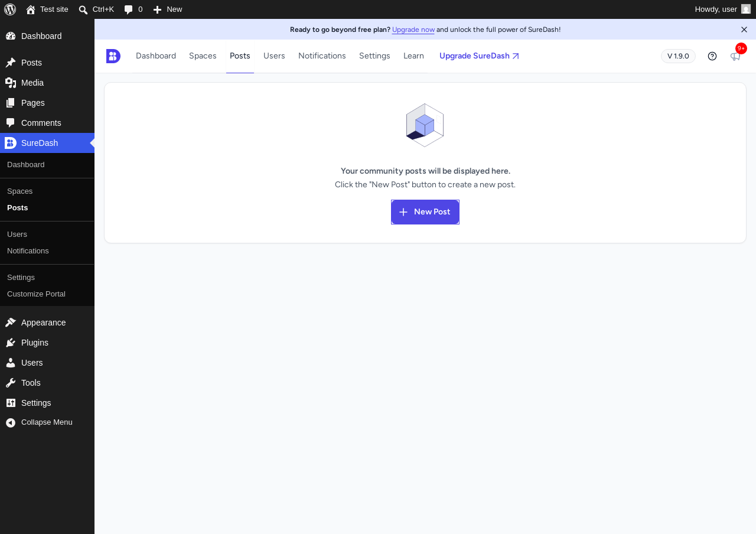The width and height of the screenshot is (756, 534).
Task: Switch to Settings tab in SureDash header
Action: 374,56
